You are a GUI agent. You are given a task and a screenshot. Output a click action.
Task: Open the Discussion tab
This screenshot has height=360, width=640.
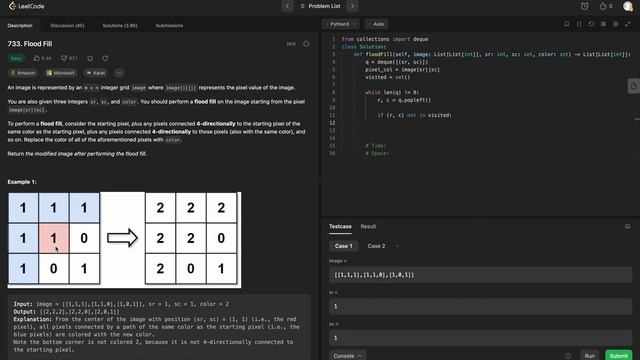coord(67,26)
